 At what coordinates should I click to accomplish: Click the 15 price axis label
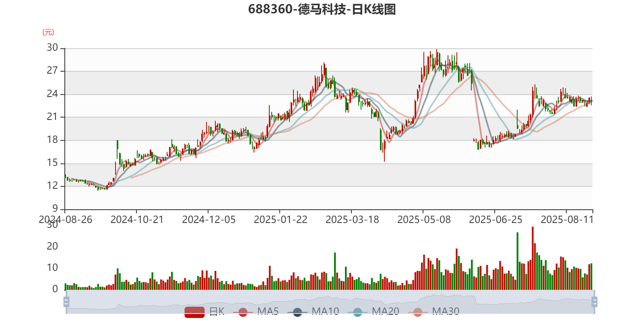pyautogui.click(x=52, y=163)
